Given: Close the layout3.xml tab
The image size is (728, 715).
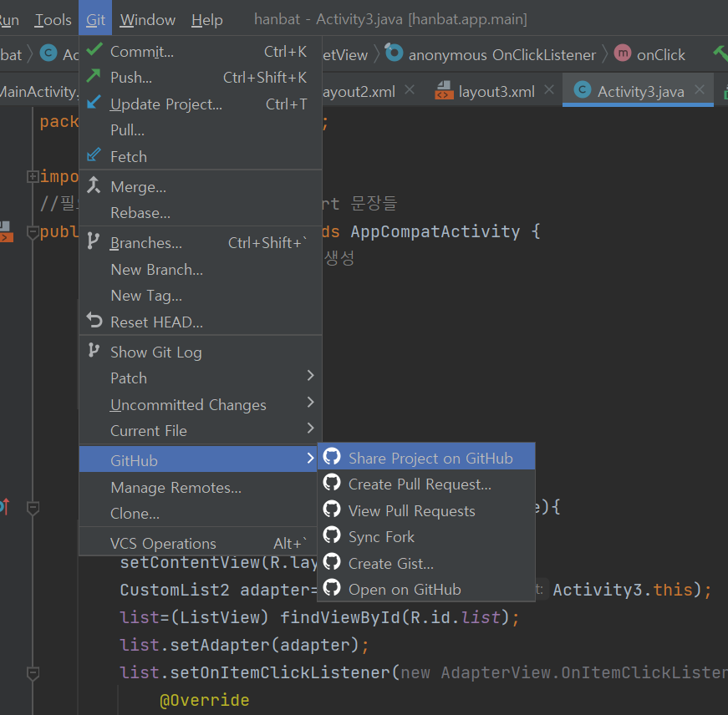Looking at the screenshot, I should pos(549,89).
